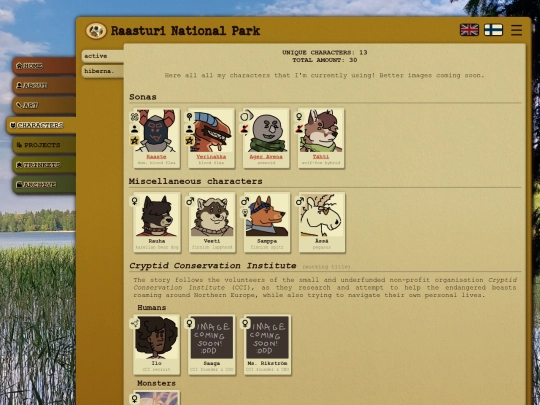Open the Ager Avena character link

(266, 157)
